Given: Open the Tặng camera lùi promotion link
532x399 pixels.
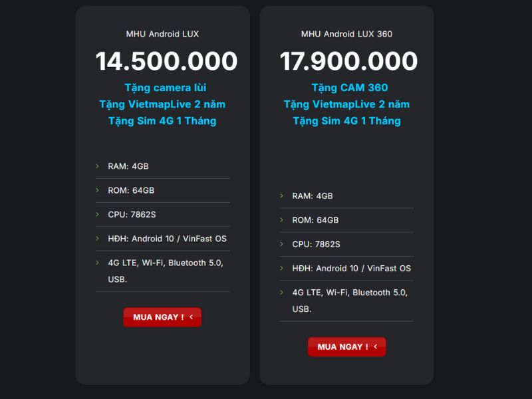Looking at the screenshot, I should (163, 87).
